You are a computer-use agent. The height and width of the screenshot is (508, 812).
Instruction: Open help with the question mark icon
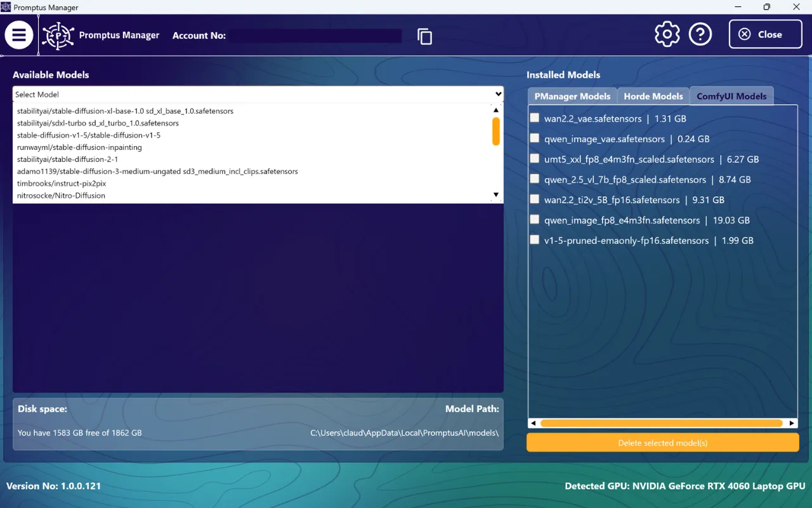(x=700, y=34)
